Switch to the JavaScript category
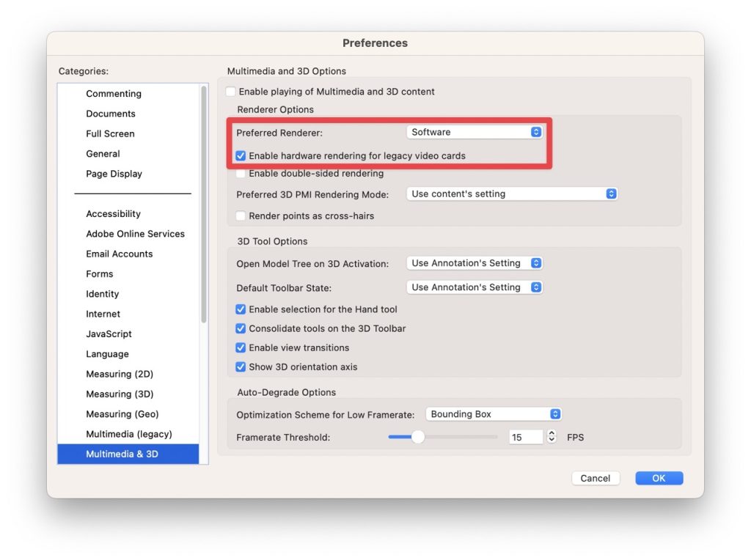Image resolution: width=751 pixels, height=560 pixels. (109, 334)
